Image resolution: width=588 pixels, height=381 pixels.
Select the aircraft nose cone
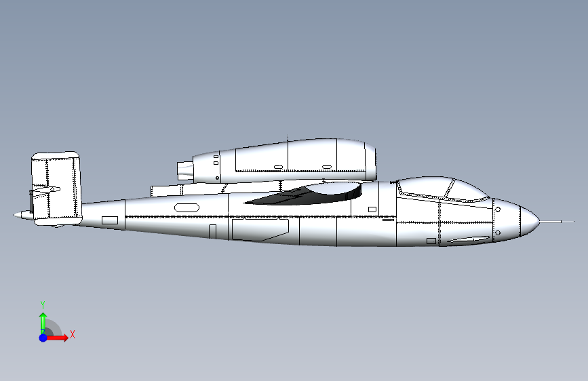[530, 221]
